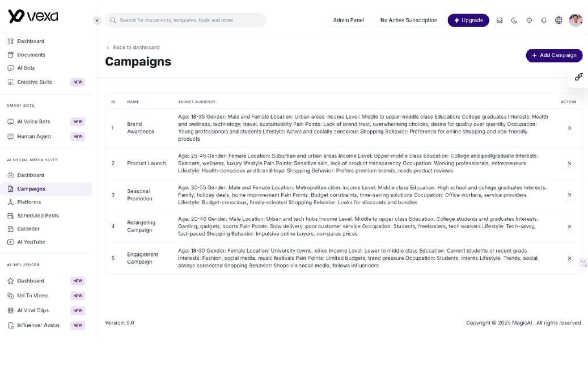Click the Add Campaign button
This screenshot has height=374, width=588.
(554, 55)
